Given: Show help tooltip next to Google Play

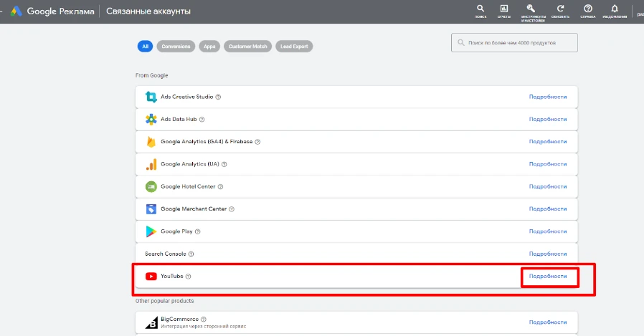Looking at the screenshot, I should pos(197,231).
